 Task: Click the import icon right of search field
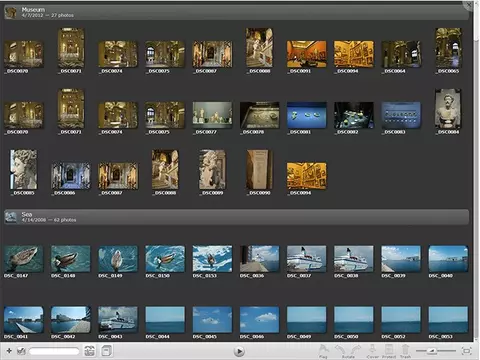point(89,351)
